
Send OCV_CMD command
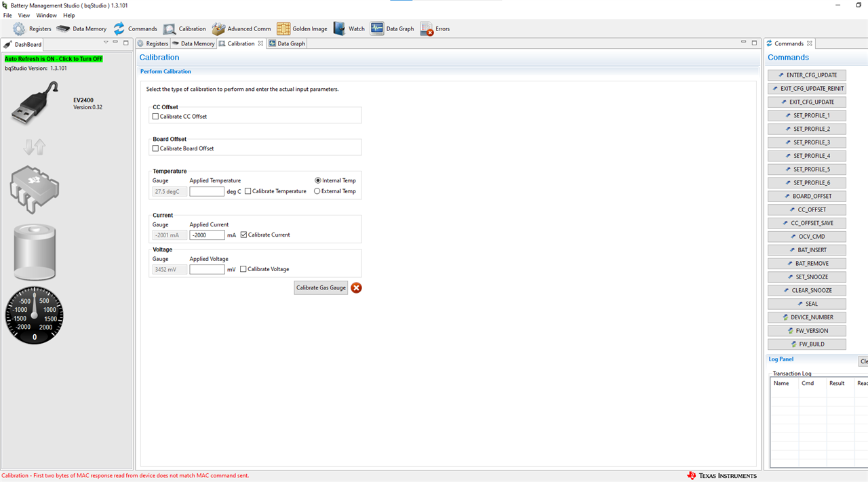pyautogui.click(x=807, y=237)
